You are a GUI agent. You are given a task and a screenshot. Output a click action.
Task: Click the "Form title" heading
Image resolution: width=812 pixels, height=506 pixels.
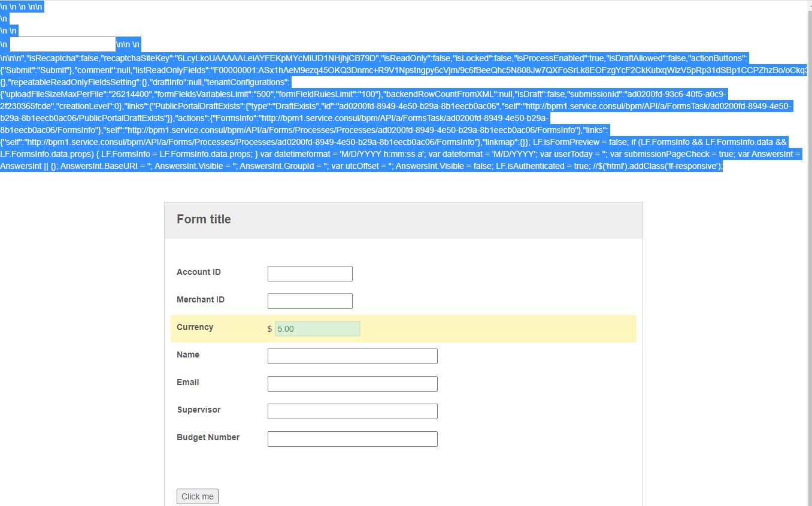[x=204, y=219]
